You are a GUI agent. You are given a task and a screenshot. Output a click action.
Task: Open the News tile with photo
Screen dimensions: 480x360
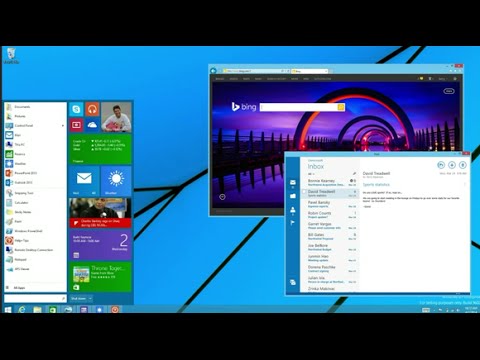point(100,213)
